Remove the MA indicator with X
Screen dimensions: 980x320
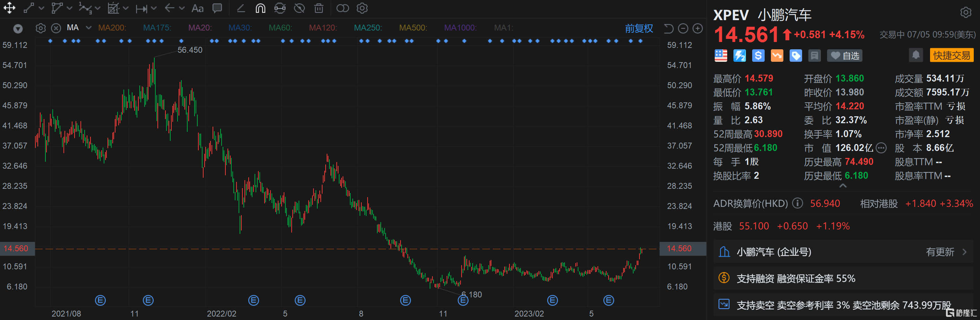click(56, 28)
